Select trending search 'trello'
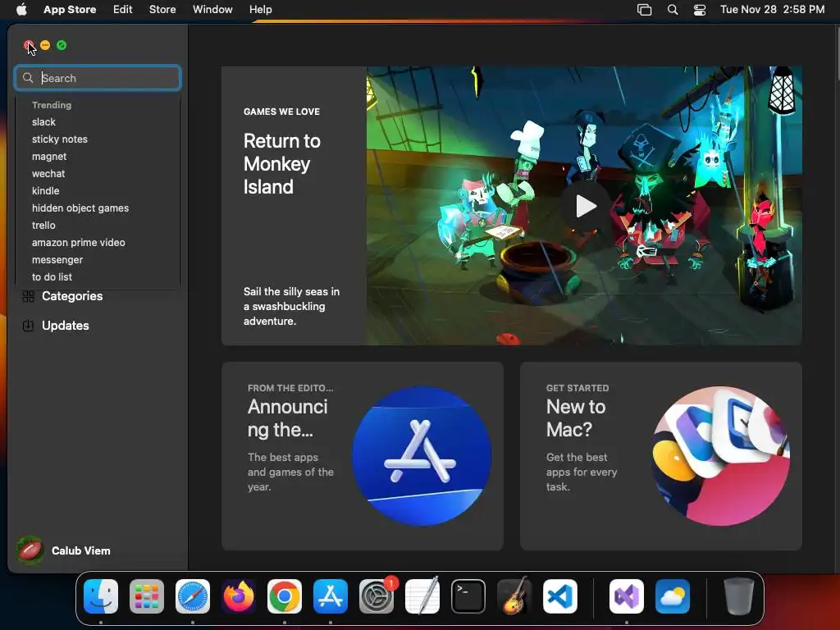This screenshot has width=840, height=630. tap(43, 225)
